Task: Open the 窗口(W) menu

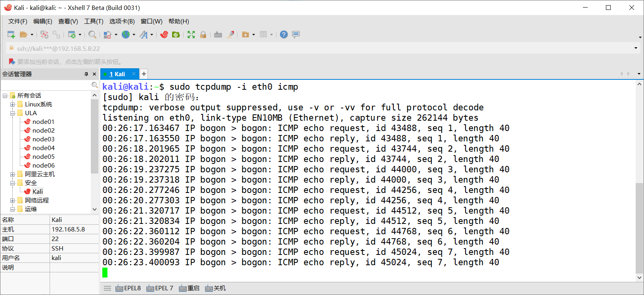Action: [x=151, y=21]
